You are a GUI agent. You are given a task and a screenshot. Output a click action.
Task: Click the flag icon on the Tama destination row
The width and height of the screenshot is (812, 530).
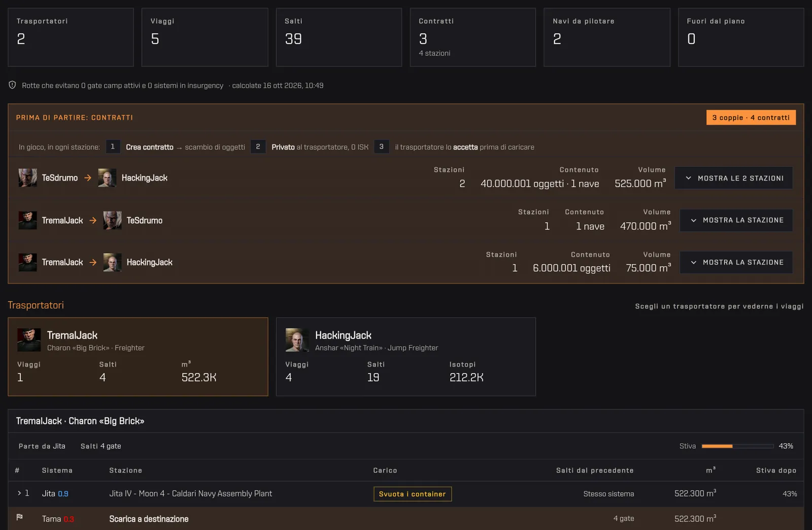pos(19,517)
